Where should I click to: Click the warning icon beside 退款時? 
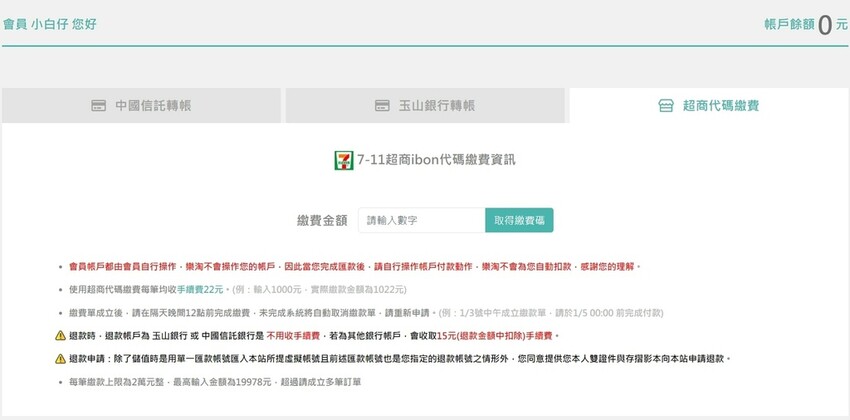60,335
